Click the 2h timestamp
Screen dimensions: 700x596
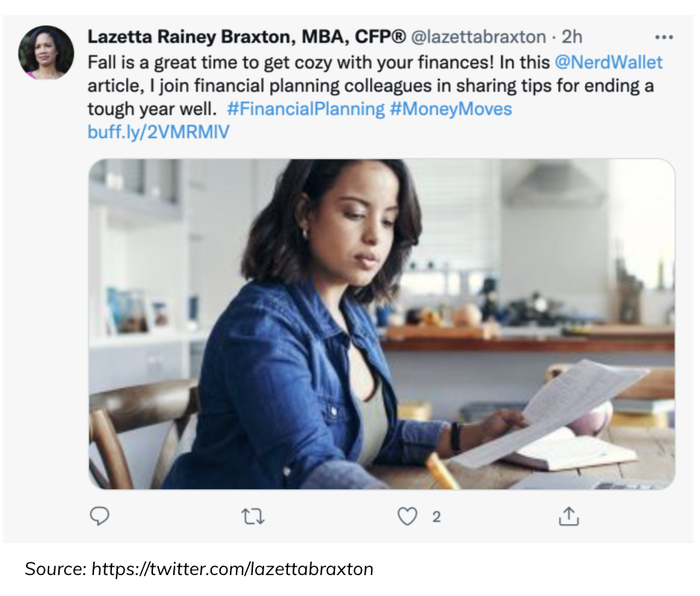572,37
